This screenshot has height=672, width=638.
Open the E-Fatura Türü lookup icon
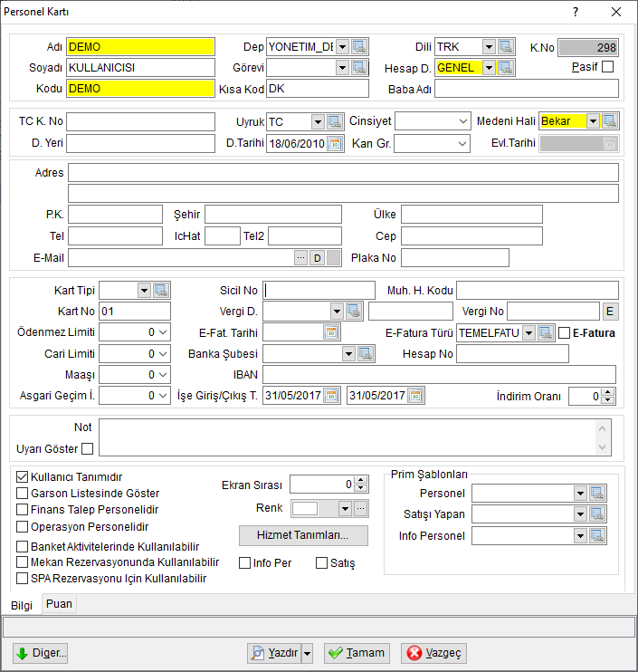(x=546, y=332)
